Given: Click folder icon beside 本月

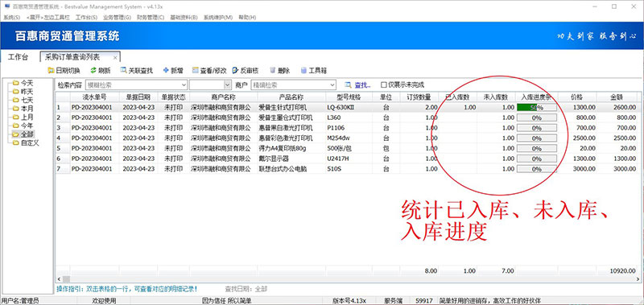Looking at the screenshot, I should pyautogui.click(x=16, y=109).
